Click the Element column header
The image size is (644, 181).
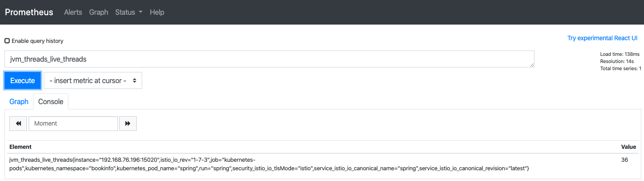[21, 147]
